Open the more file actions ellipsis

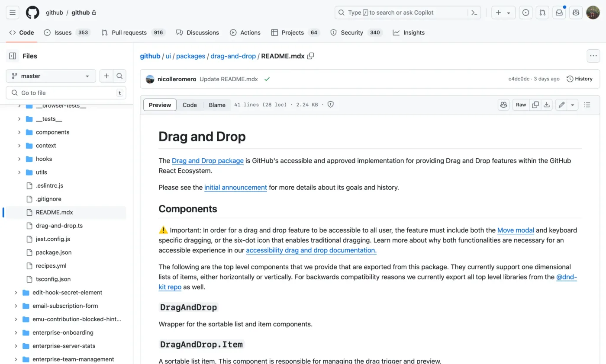(593, 56)
